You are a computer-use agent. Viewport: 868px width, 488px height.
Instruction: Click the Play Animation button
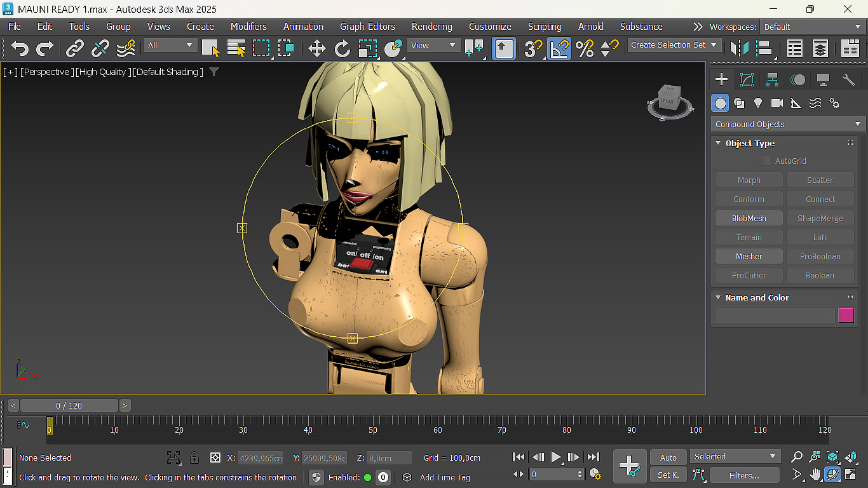pos(556,457)
